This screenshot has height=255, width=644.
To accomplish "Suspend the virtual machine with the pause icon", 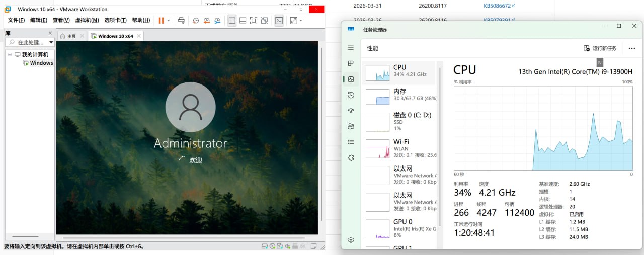I will click(162, 21).
